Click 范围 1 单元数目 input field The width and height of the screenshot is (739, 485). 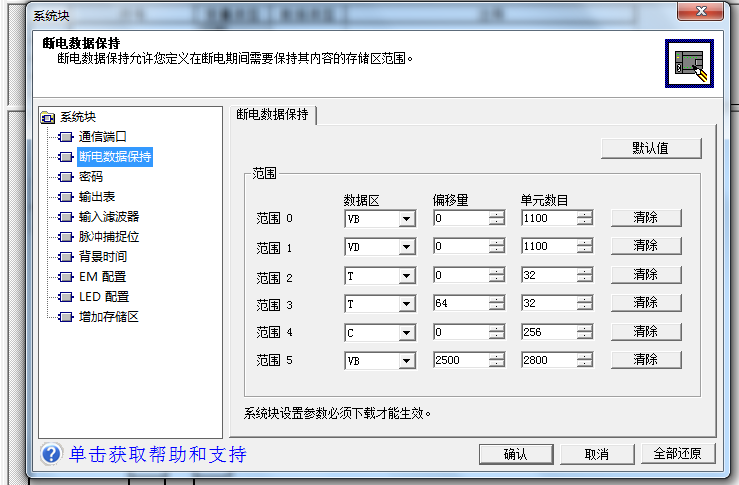click(548, 246)
